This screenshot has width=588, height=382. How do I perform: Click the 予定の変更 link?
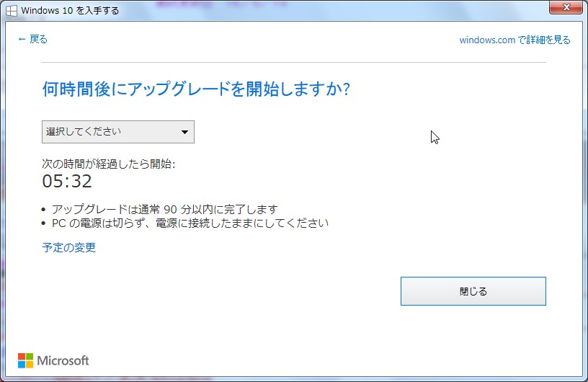69,248
